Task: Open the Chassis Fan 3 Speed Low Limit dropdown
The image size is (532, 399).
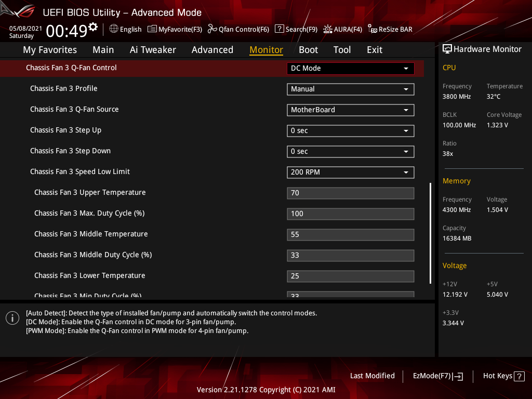Action: pyautogui.click(x=351, y=172)
